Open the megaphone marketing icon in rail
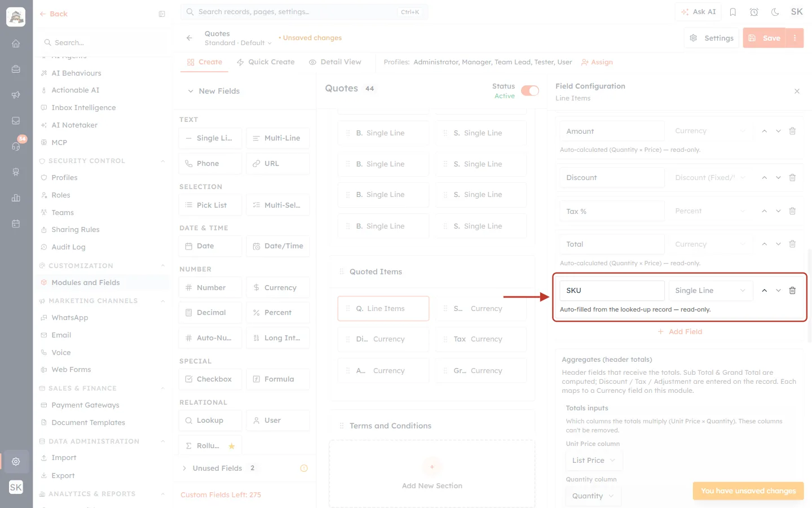The image size is (812, 508). click(x=16, y=95)
